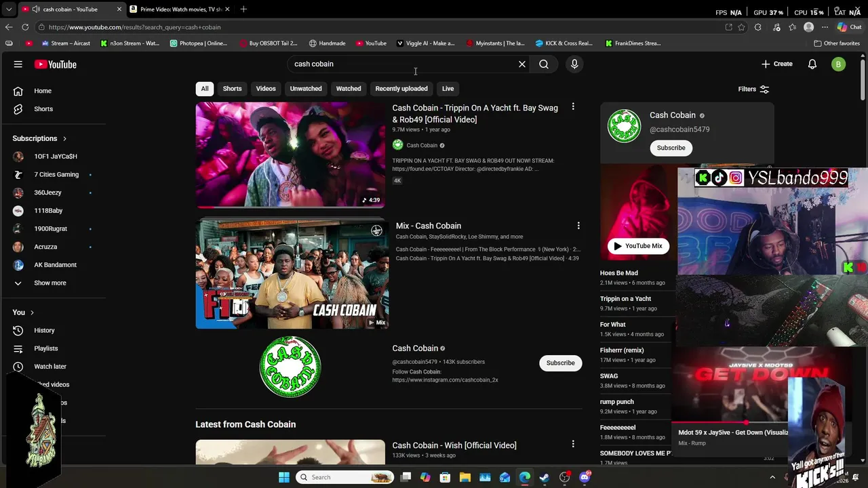Open the YouTube hamburger guide menu

[x=18, y=64]
